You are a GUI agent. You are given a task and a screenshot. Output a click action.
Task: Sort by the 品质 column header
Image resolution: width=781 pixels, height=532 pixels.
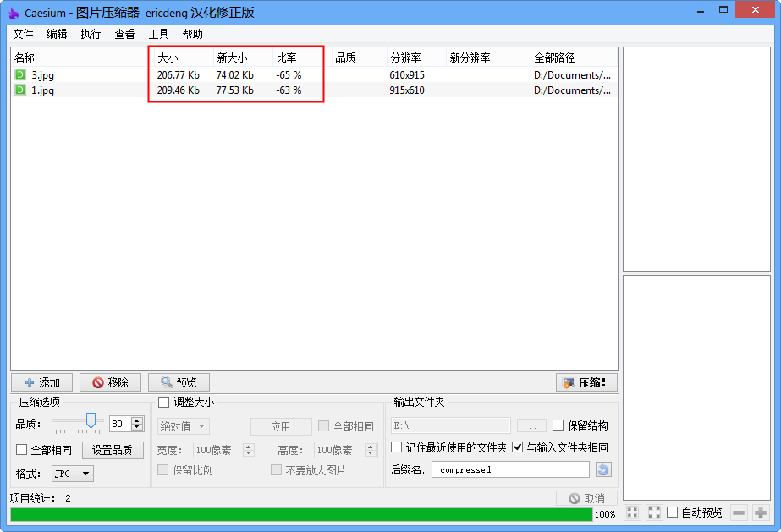coord(359,58)
